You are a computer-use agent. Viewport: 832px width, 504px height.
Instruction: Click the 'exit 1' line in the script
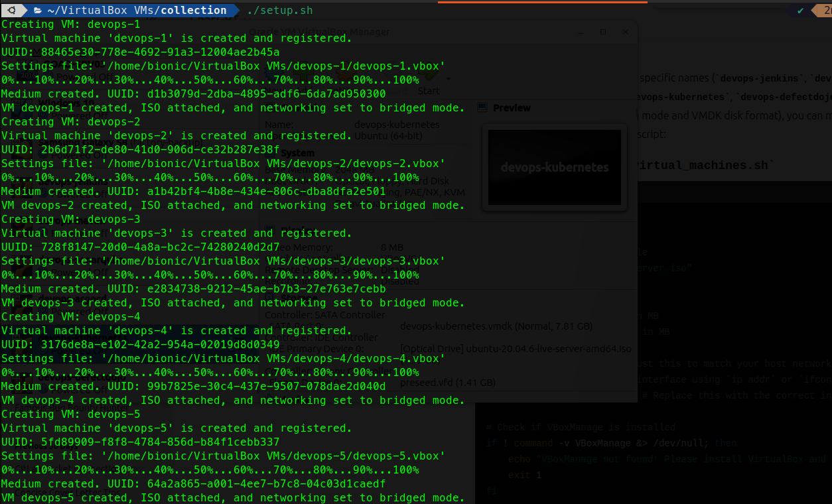click(525, 475)
